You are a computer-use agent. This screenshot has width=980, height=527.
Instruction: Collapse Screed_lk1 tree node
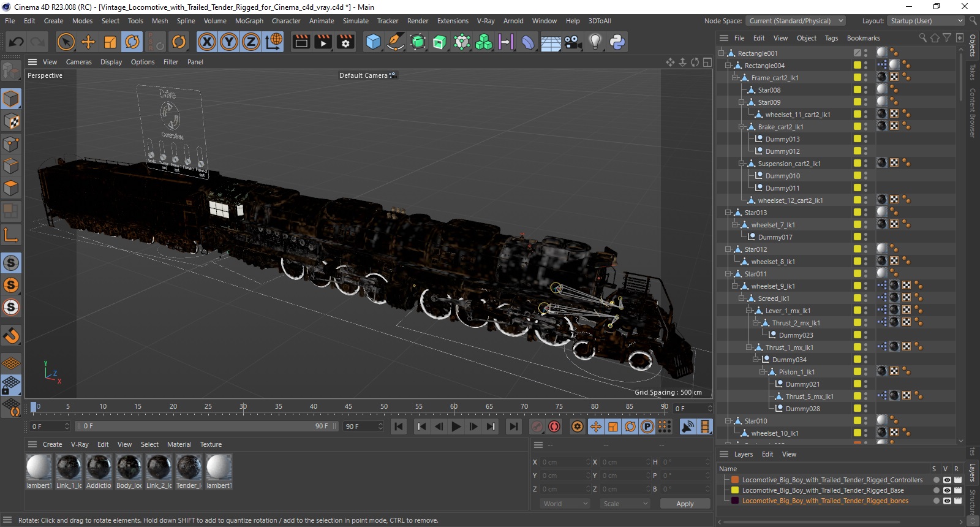[x=742, y=298]
